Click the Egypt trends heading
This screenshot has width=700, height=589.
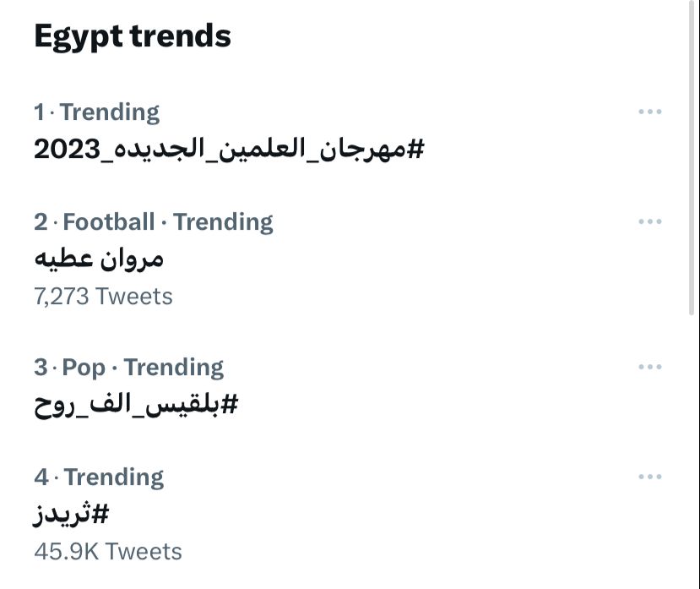point(133,36)
